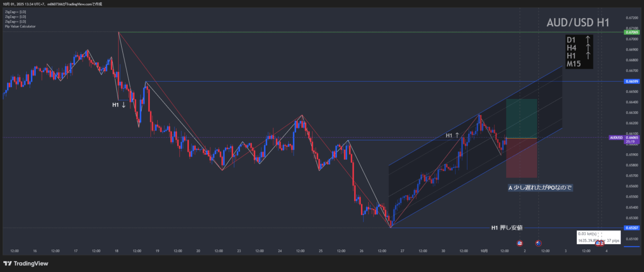The image size is (644, 272).
Task: Click the blue 0.65207 price level label
Action: pyautogui.click(x=631, y=228)
